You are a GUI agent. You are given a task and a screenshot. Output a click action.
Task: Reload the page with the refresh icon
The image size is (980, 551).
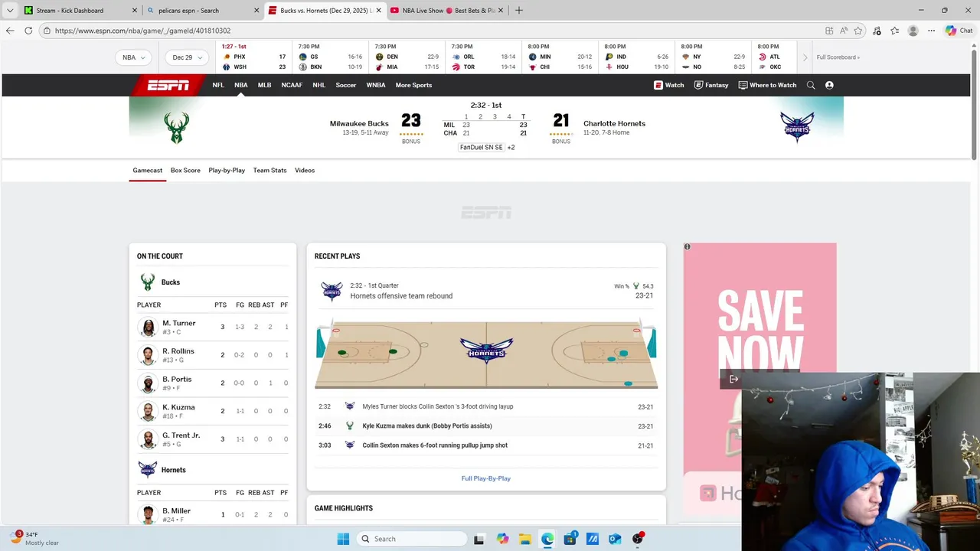(x=28, y=31)
